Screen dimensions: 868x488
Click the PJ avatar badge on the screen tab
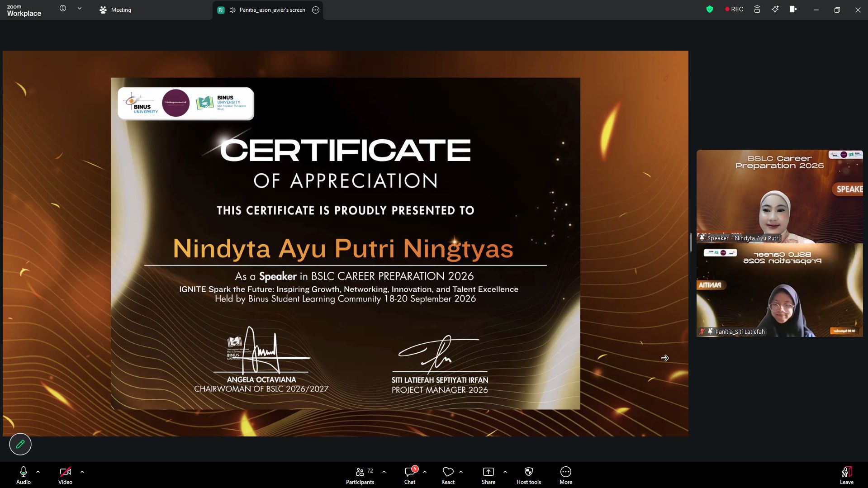[221, 10]
